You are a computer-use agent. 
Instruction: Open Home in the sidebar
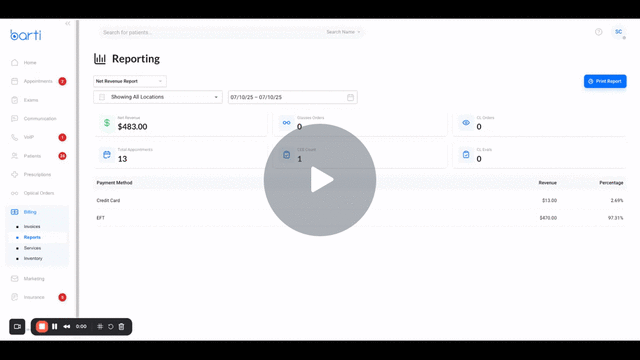(30, 62)
